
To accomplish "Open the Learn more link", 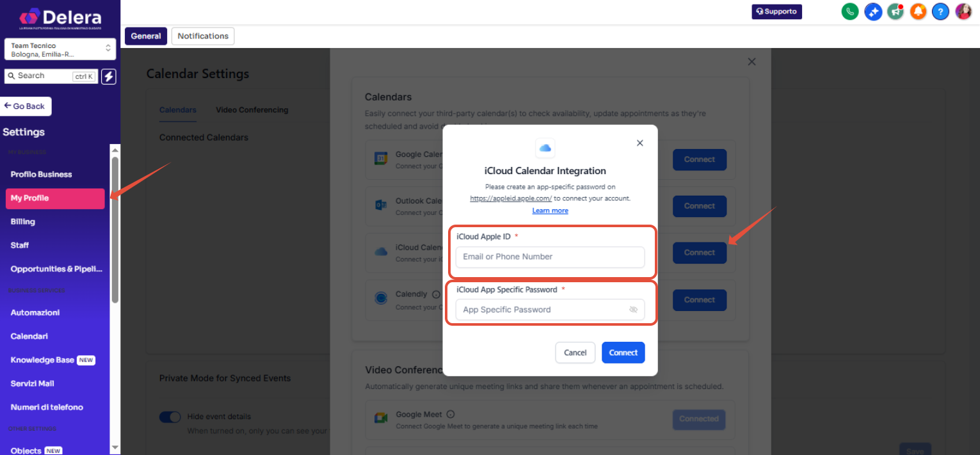I will click(550, 211).
